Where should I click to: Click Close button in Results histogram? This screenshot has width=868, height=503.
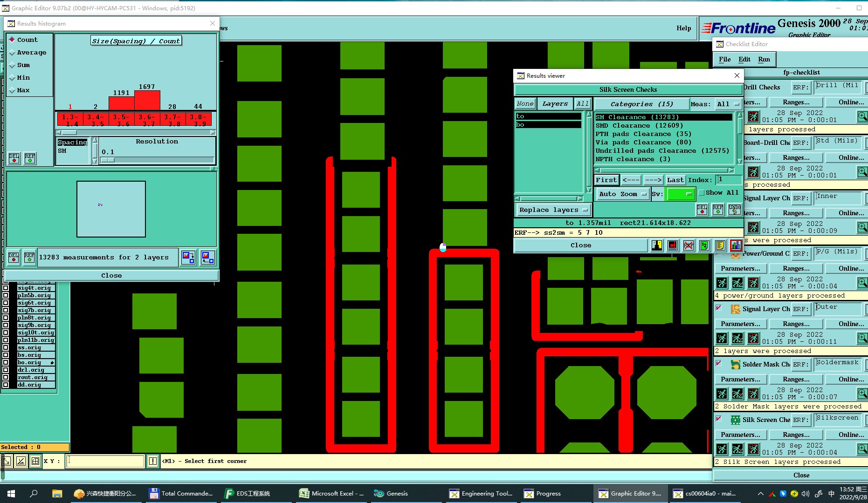(111, 276)
